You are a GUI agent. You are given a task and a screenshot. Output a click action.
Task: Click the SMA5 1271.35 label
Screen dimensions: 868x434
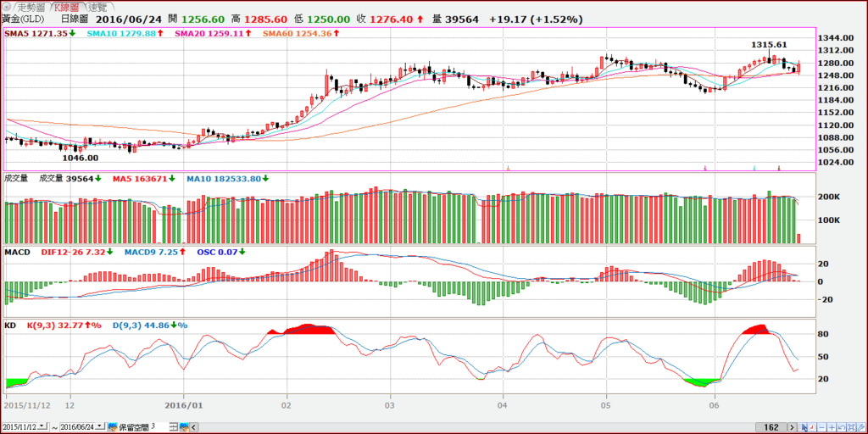tap(37, 34)
